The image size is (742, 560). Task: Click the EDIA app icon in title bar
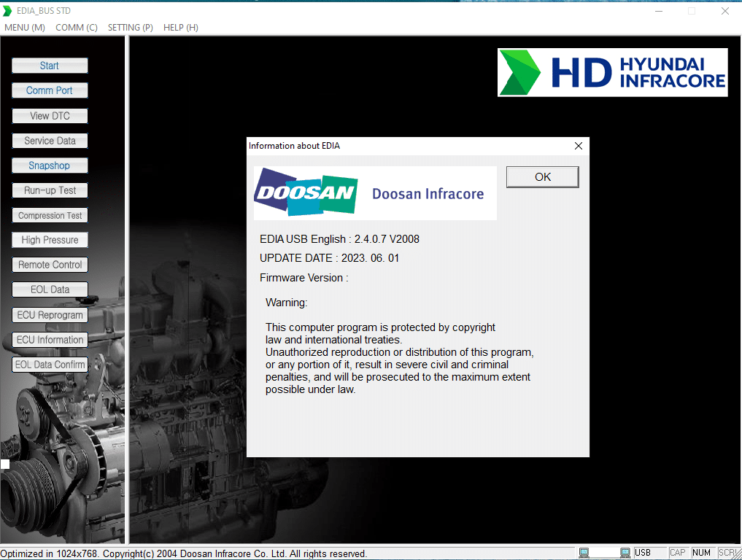click(8, 11)
